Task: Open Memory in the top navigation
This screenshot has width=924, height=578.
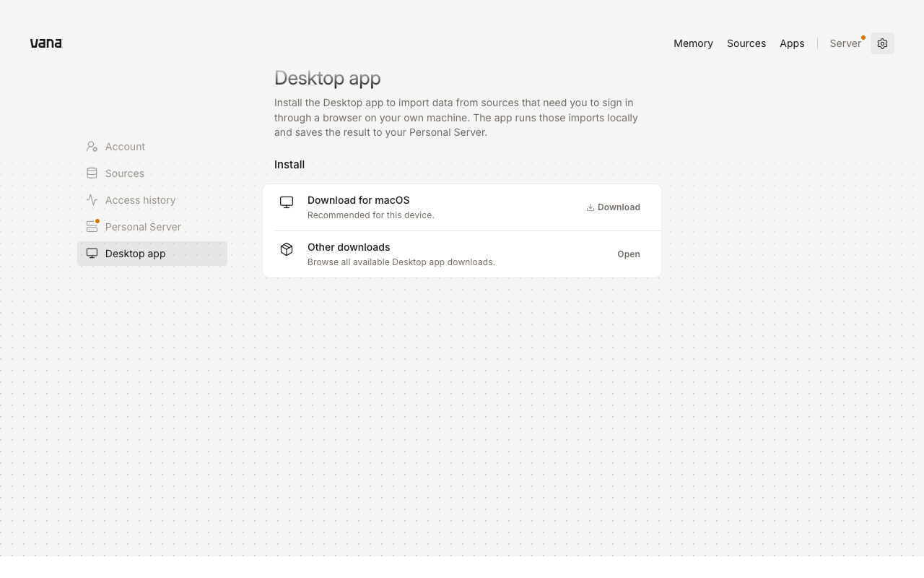Action: pyautogui.click(x=693, y=43)
